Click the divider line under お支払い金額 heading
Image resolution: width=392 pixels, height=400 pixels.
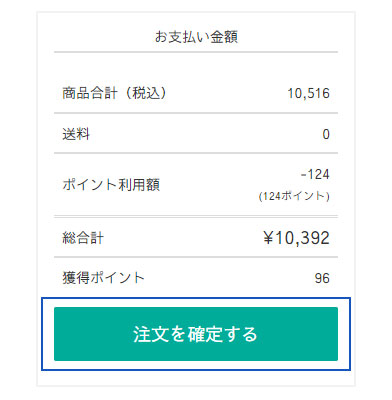coord(196,52)
